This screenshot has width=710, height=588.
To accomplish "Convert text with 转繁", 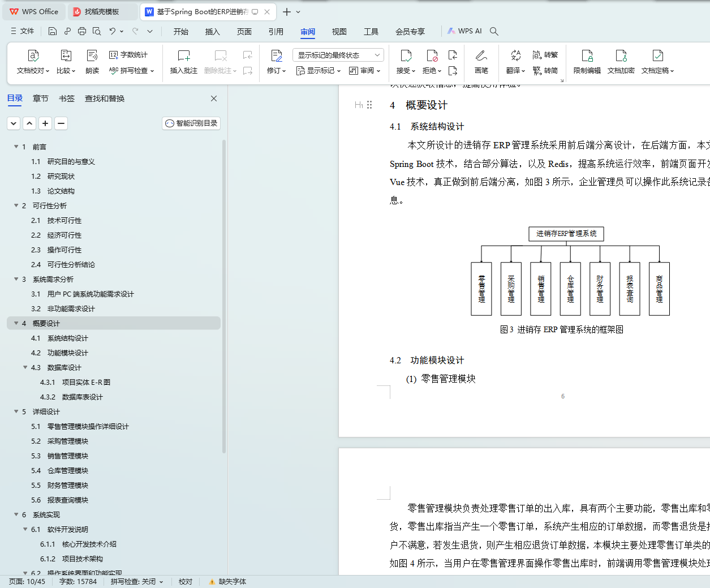I will click(545, 55).
